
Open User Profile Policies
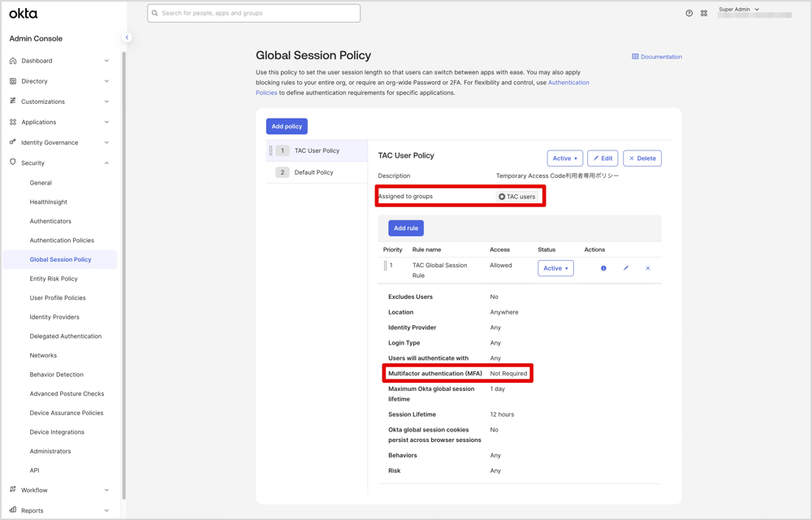(x=58, y=298)
